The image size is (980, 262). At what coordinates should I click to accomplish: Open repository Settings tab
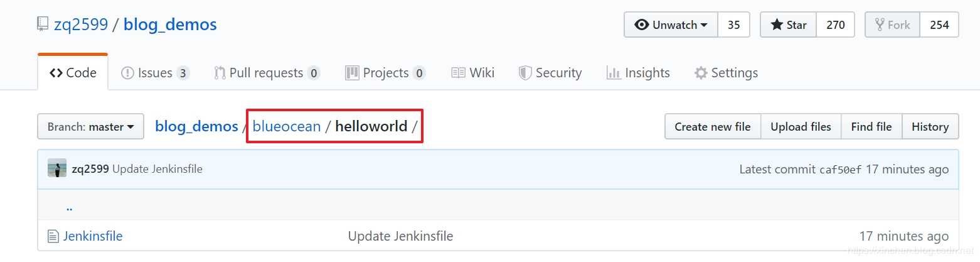[726, 73]
